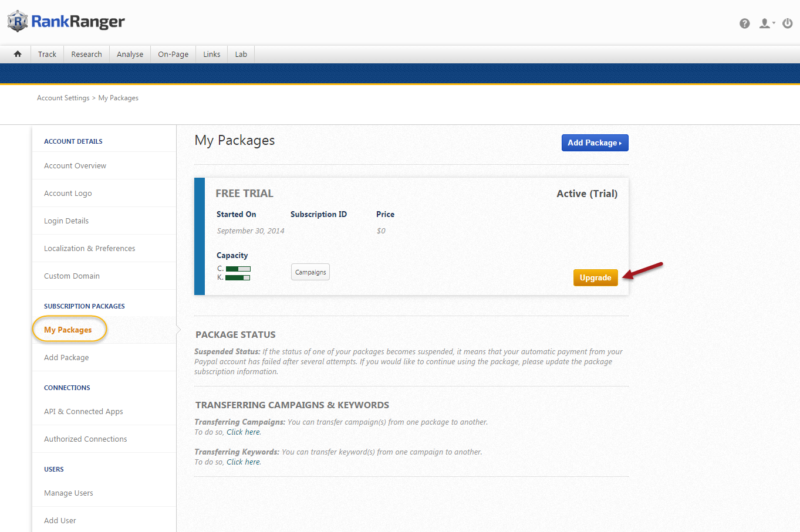
Task: Click the Campaigns button in Free Trial
Action: (x=310, y=272)
